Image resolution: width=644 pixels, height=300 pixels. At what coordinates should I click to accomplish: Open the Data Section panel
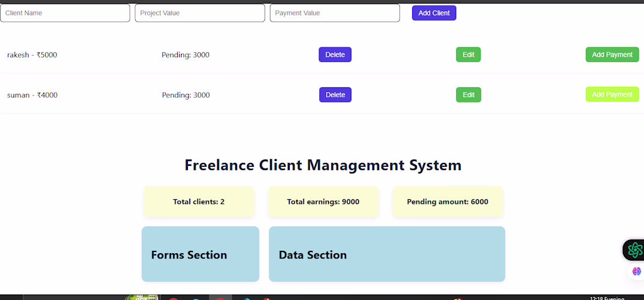pyautogui.click(x=387, y=254)
